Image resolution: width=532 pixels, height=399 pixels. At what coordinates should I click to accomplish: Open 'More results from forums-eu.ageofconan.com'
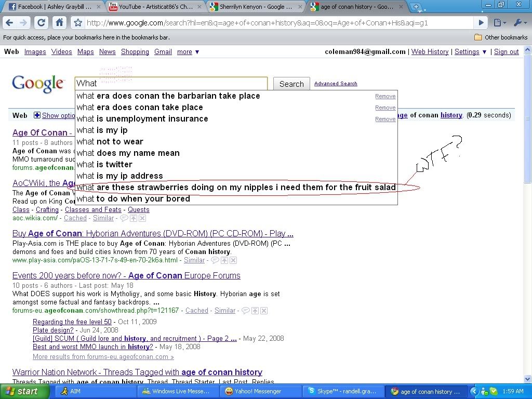pos(103,356)
